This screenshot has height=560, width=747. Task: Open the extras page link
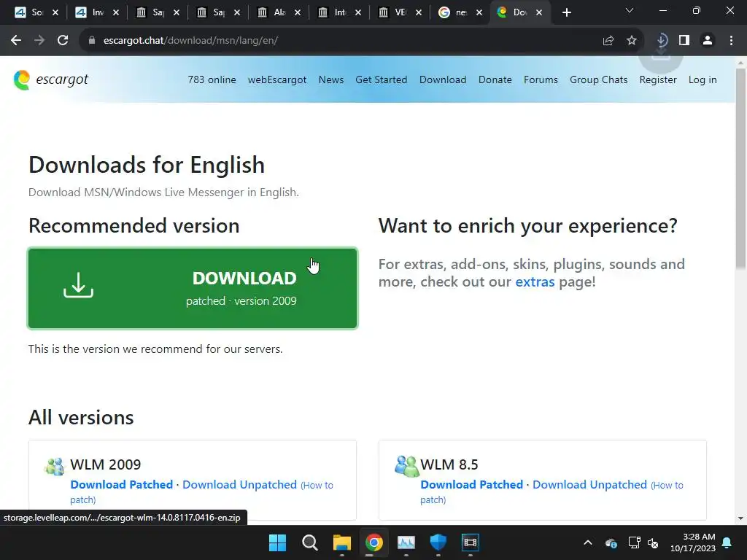pyautogui.click(x=535, y=281)
